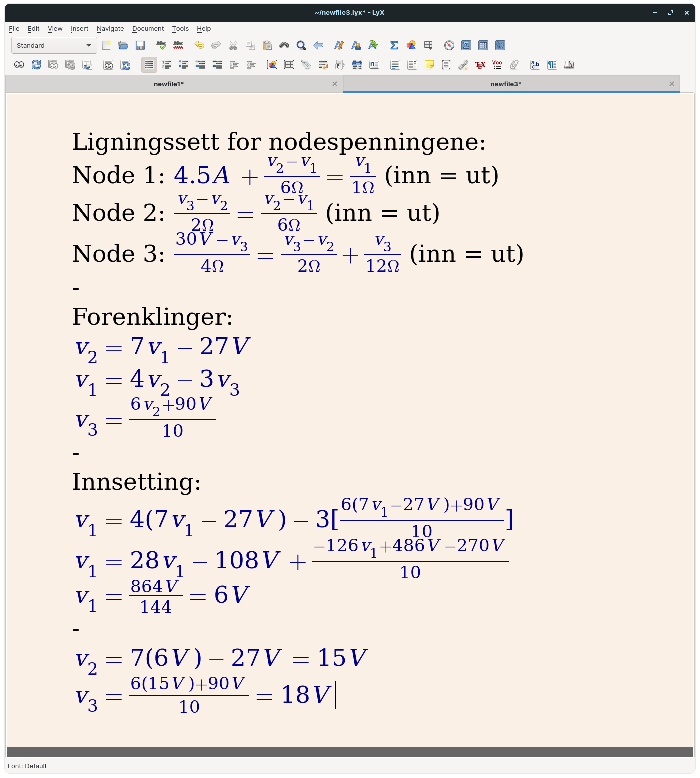The height and width of the screenshot is (778, 700).
Task: Apply numbered list icon
Action: (x=166, y=65)
